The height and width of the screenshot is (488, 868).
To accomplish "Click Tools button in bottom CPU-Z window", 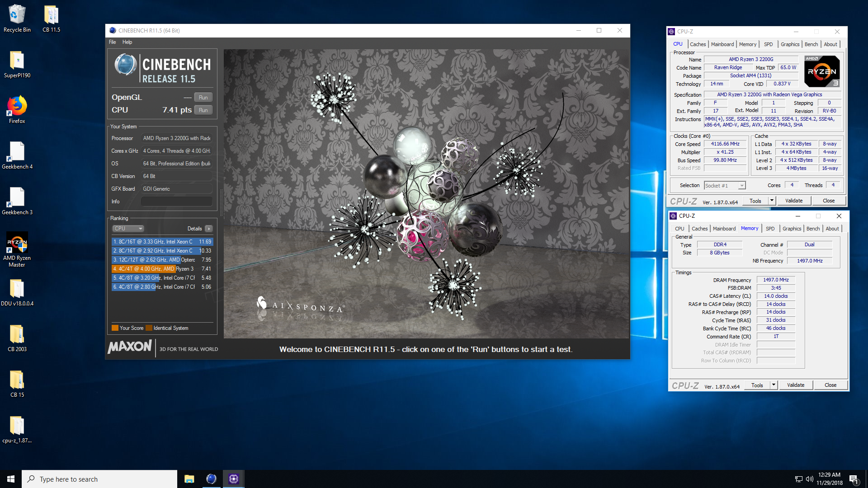I will click(x=757, y=385).
